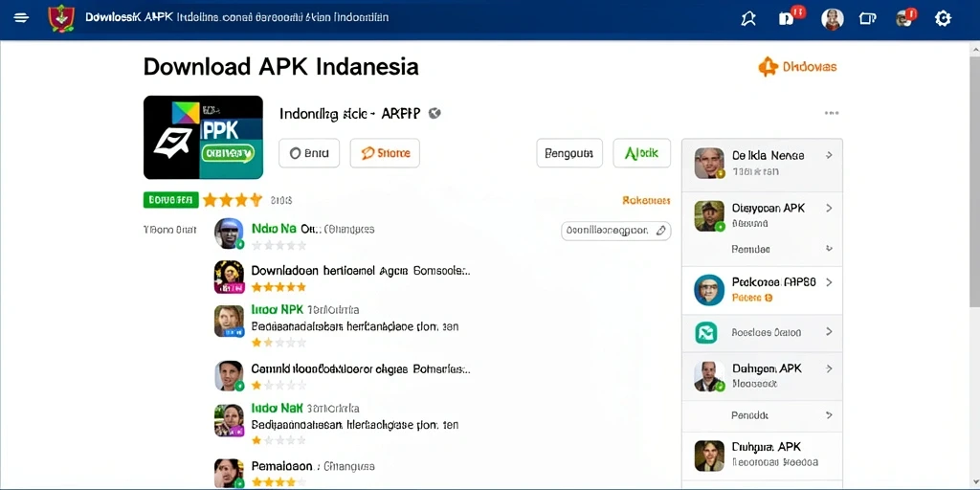
Task: Expand the 'Ce Ikla Nenge' chevron
Action: tap(830, 155)
